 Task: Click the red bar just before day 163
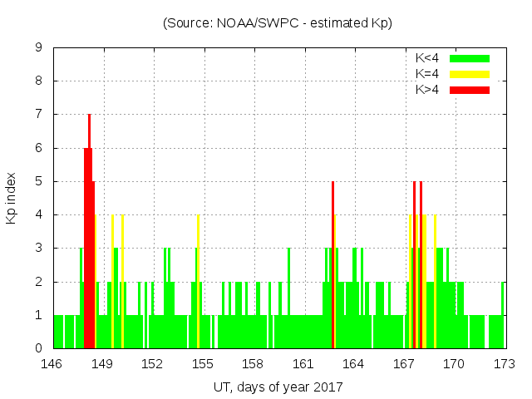click(x=332, y=266)
